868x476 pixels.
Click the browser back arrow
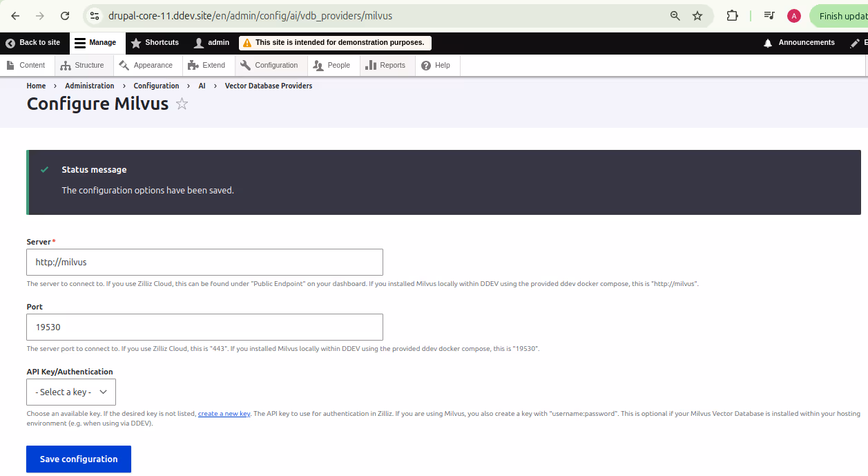[15, 16]
